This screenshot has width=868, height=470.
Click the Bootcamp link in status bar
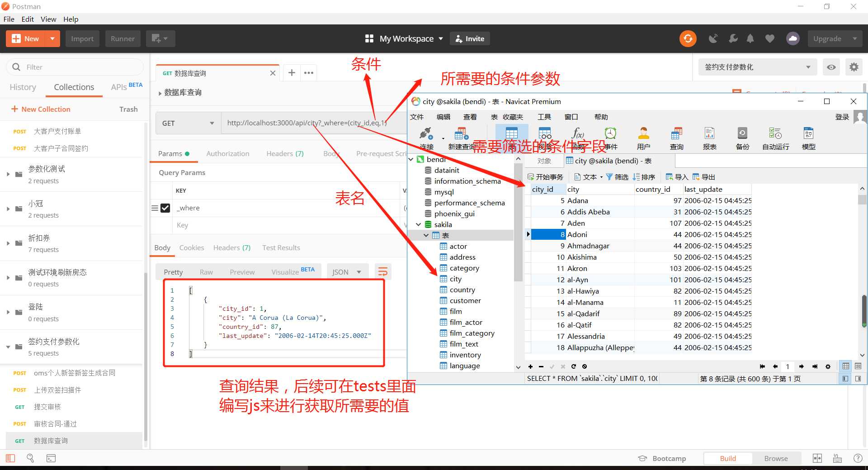(662, 458)
